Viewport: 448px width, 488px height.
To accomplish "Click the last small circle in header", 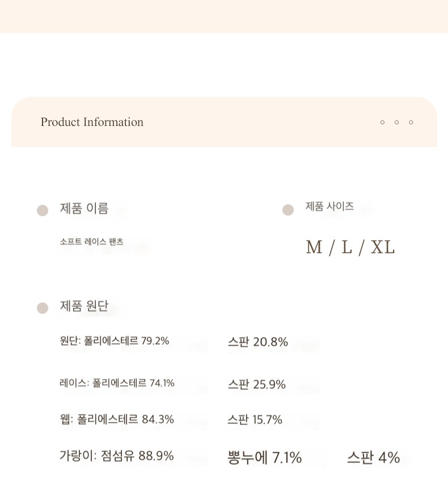I will click(x=411, y=123).
